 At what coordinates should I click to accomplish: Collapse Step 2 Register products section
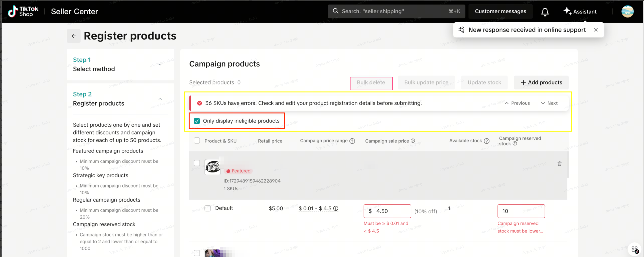click(160, 99)
